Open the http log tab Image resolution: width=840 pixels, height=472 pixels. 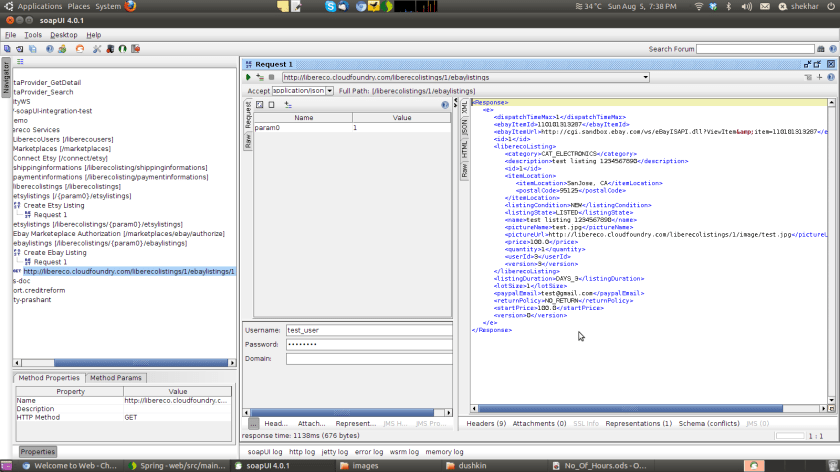pos(304,452)
